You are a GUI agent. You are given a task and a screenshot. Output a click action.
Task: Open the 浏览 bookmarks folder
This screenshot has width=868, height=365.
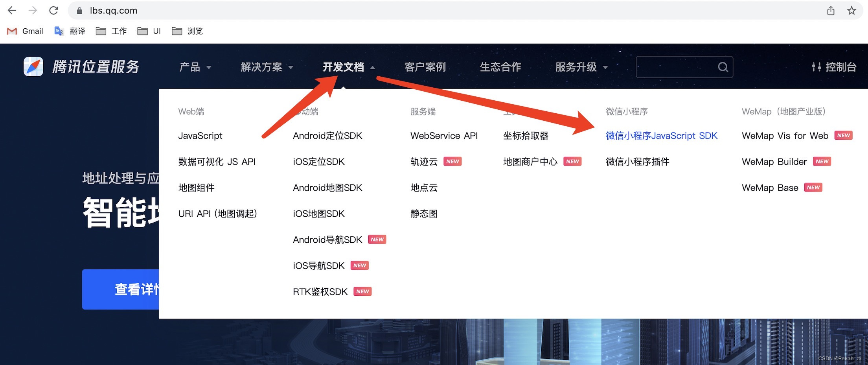(x=187, y=31)
